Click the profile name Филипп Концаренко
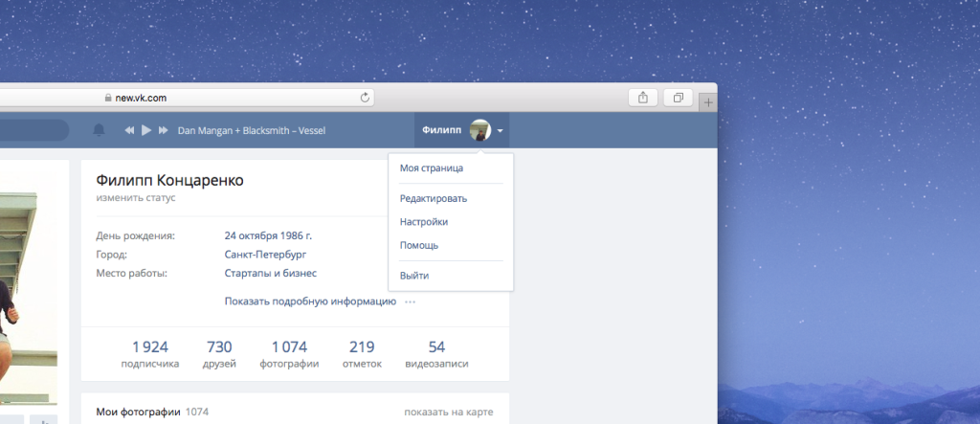The width and height of the screenshot is (980, 424). point(170,181)
